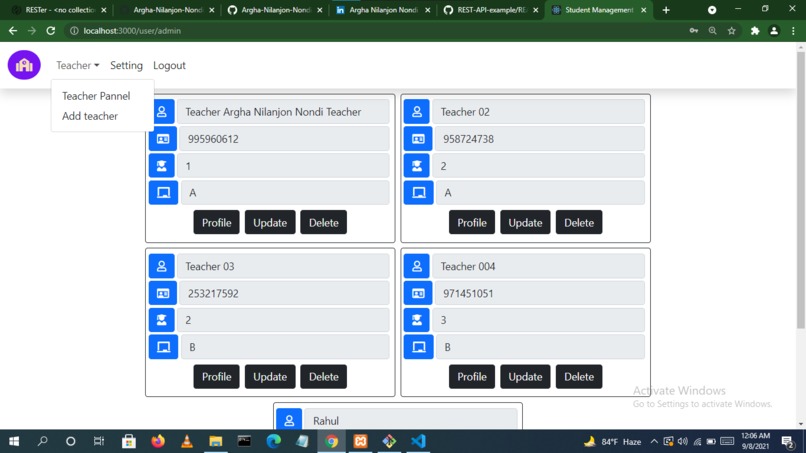Open Profile of Teacher 02
The width and height of the screenshot is (806, 453).
472,222
